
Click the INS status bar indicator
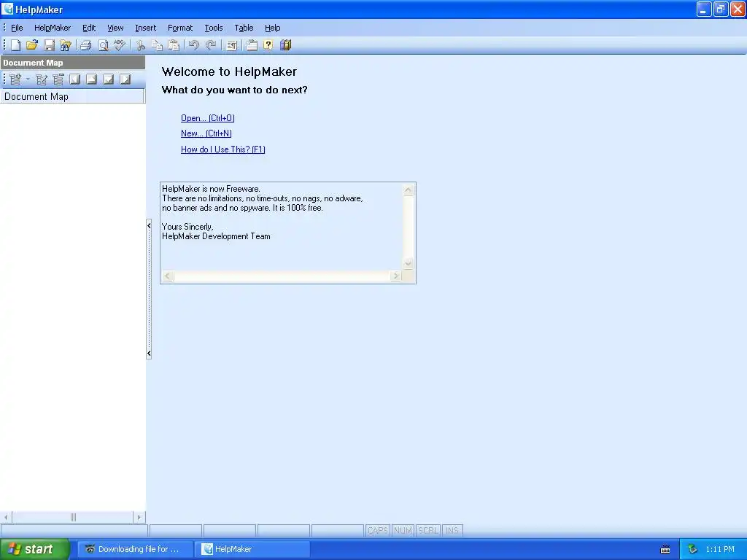coord(452,531)
